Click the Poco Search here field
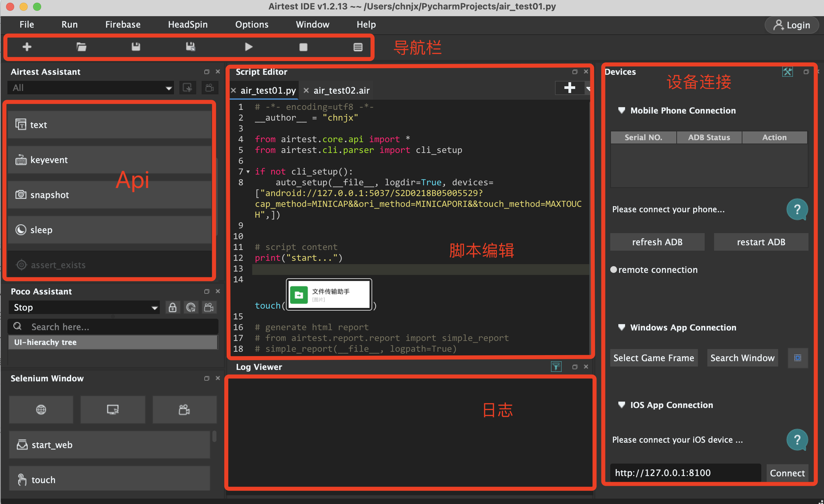 click(113, 327)
